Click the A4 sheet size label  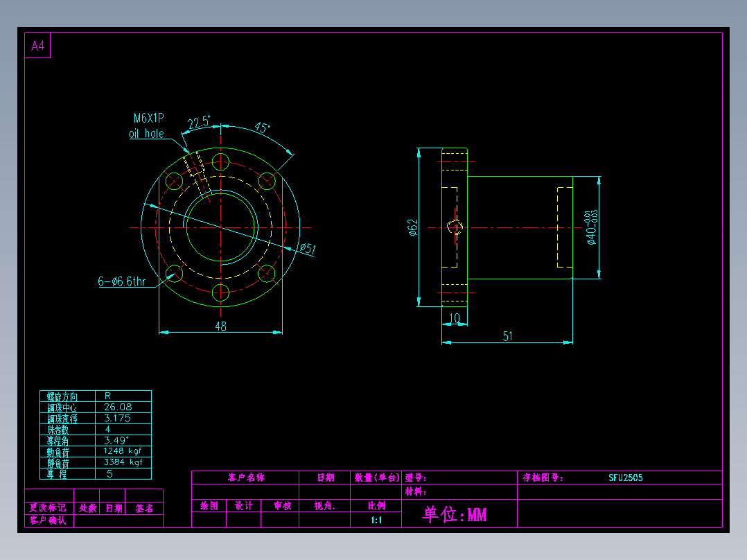(37, 46)
